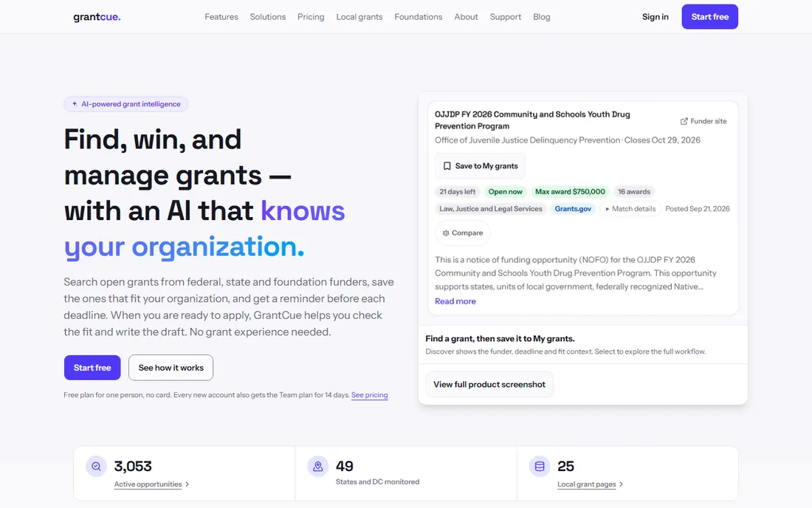Visit the Blog

542,16
